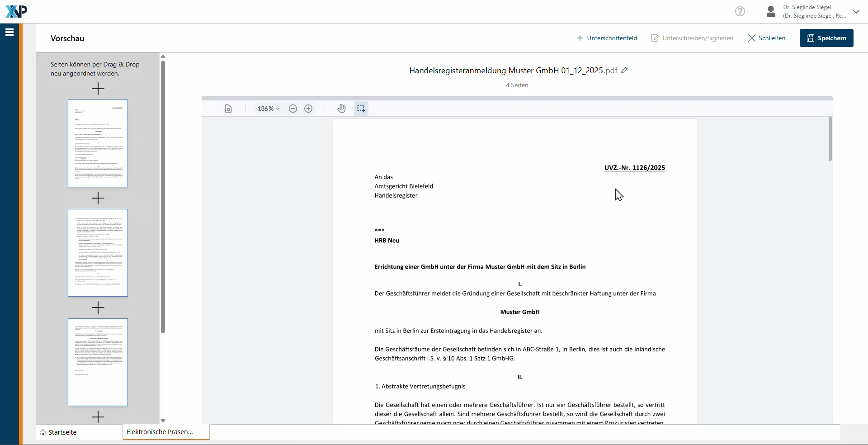This screenshot has height=445, width=868.
Task: Toggle the marquee selection tool
Action: (x=361, y=109)
